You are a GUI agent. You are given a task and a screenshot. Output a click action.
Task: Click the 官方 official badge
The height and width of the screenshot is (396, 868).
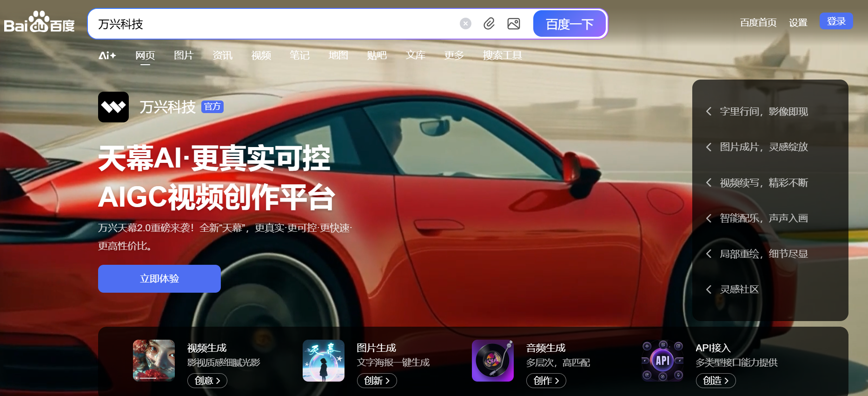pos(212,107)
